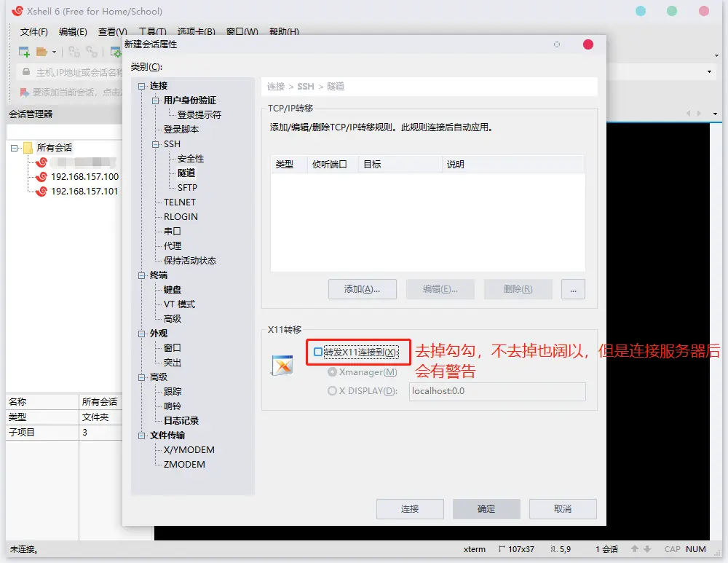
Task: Select VT 模式 in the category tree
Action: [179, 304]
